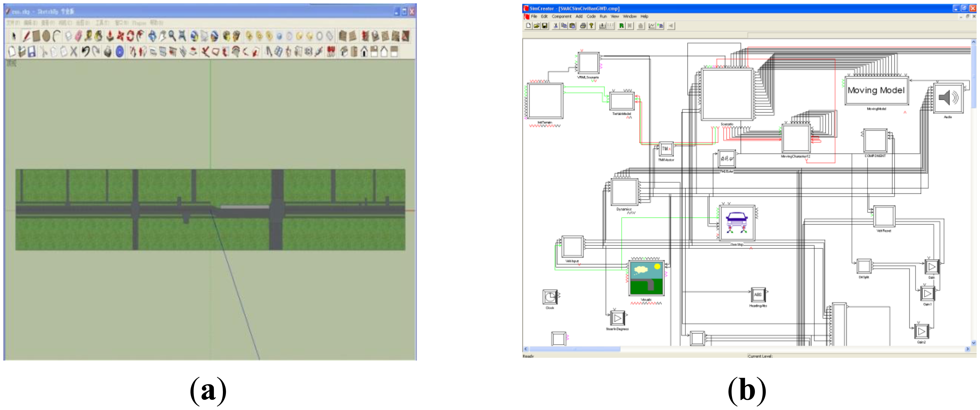980x410 pixels.
Task: Click the scroll-right arrow of SimCreator canvas
Action: pyautogui.click(x=967, y=349)
